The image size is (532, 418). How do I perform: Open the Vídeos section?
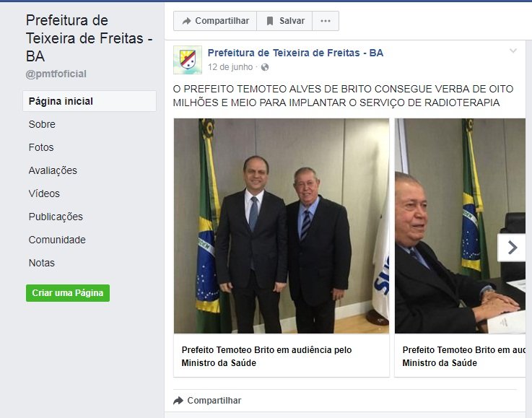click(x=44, y=193)
